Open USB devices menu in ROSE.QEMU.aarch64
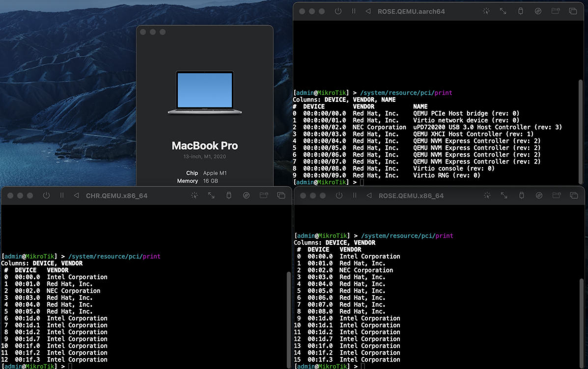 pos(521,11)
